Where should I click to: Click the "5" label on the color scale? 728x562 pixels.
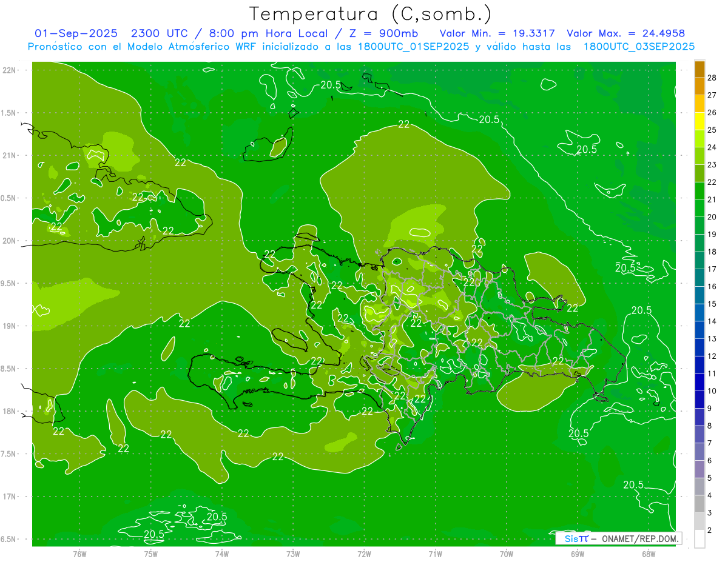[710, 478]
